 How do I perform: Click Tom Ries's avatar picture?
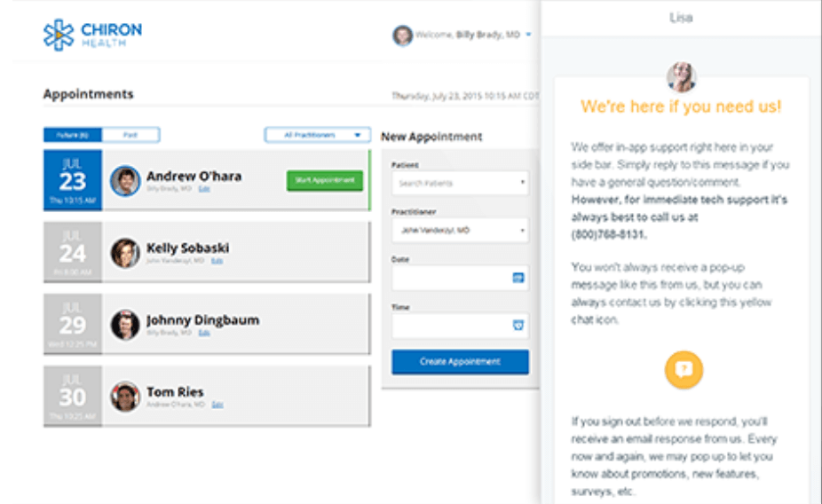[x=125, y=397]
